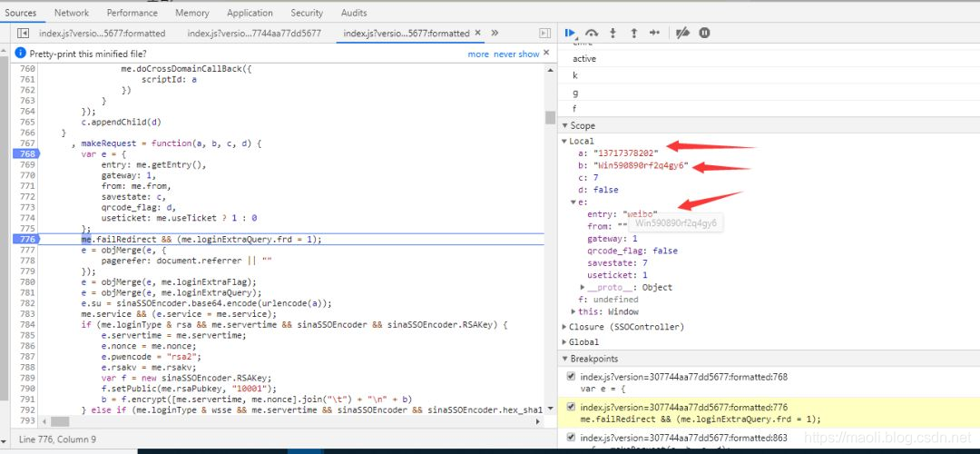Click the 'useticket: 1' property

(618, 275)
